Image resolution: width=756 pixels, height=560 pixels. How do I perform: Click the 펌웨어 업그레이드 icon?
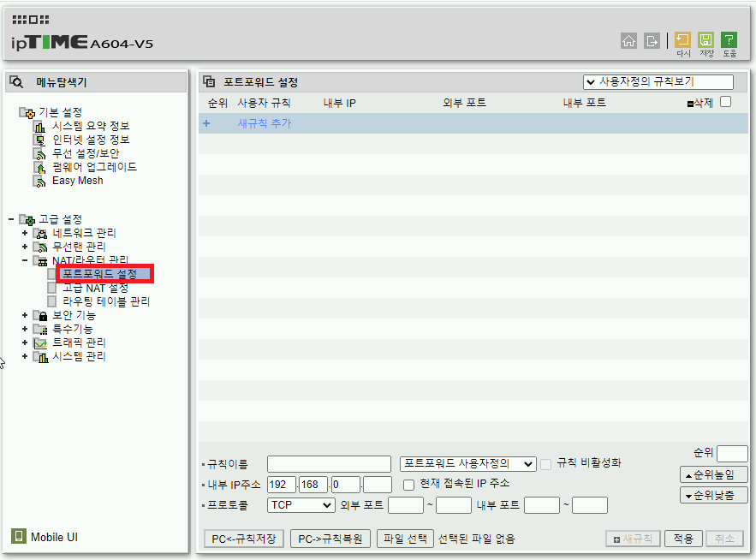click(x=39, y=167)
